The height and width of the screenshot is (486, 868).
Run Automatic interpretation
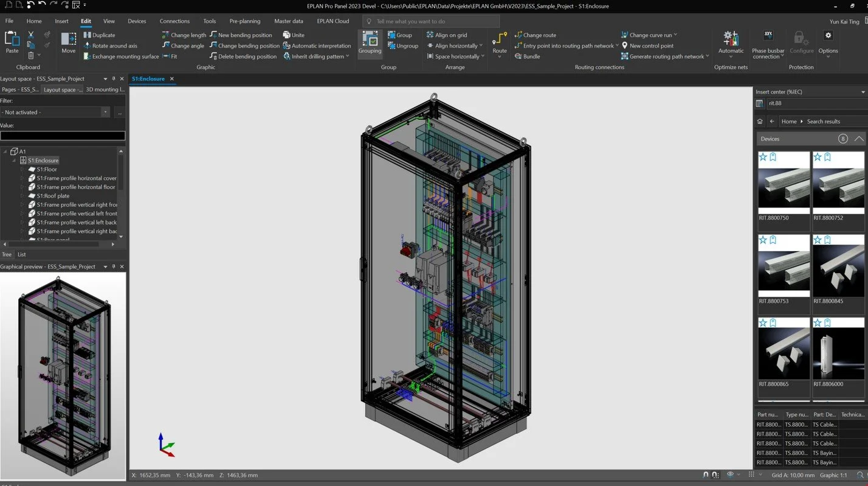[317, 46]
